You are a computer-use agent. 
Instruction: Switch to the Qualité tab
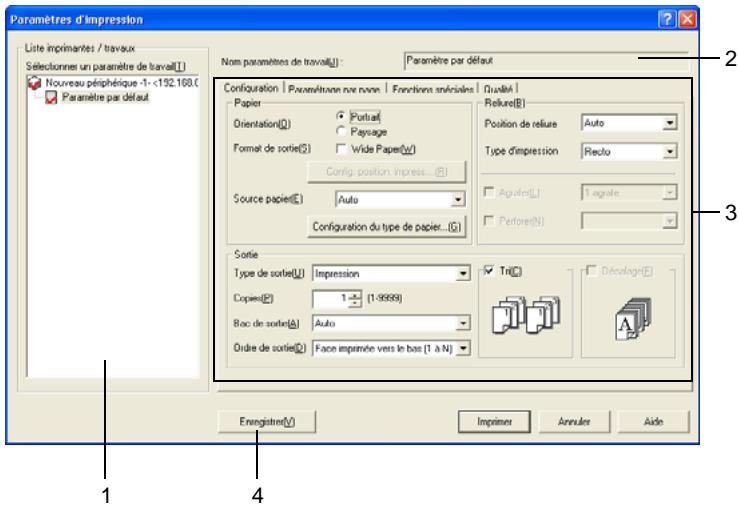498,89
